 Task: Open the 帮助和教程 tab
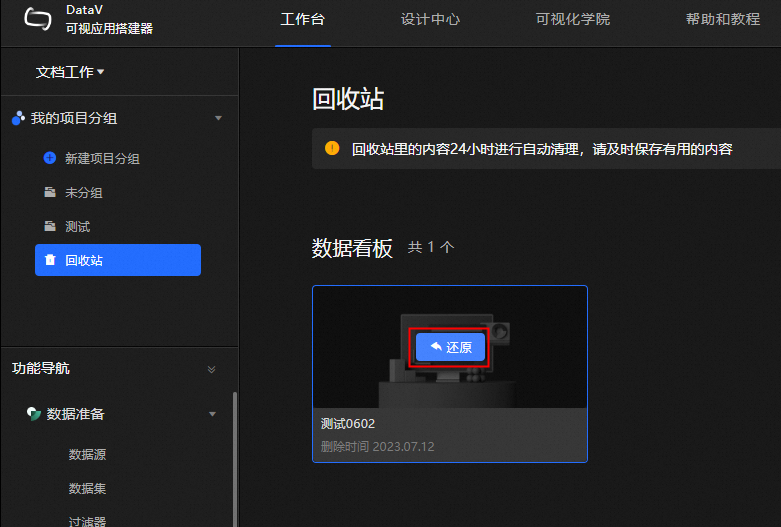point(723,19)
